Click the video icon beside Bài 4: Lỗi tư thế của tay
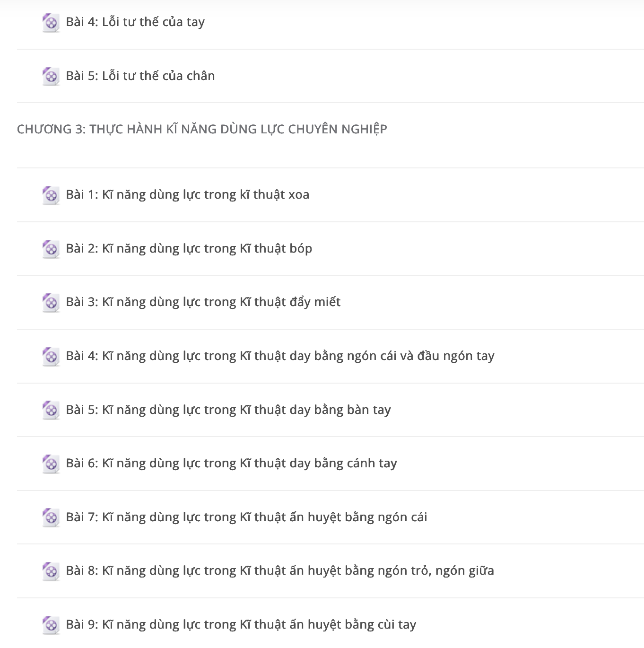This screenshot has height=648, width=644. (51, 22)
